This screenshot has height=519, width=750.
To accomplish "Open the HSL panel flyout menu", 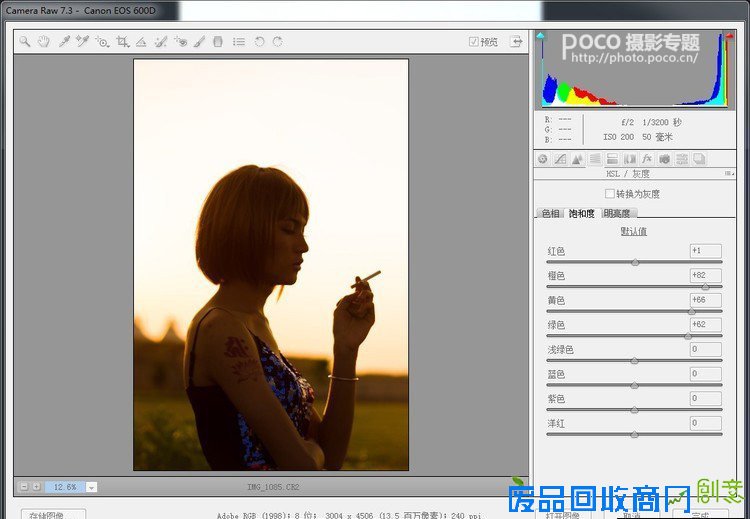I will tap(724, 173).
